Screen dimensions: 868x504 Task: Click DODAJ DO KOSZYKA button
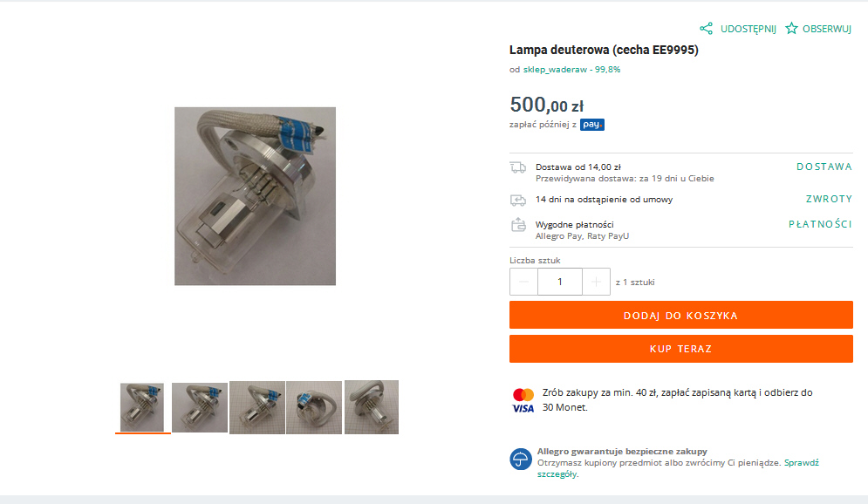[681, 316]
